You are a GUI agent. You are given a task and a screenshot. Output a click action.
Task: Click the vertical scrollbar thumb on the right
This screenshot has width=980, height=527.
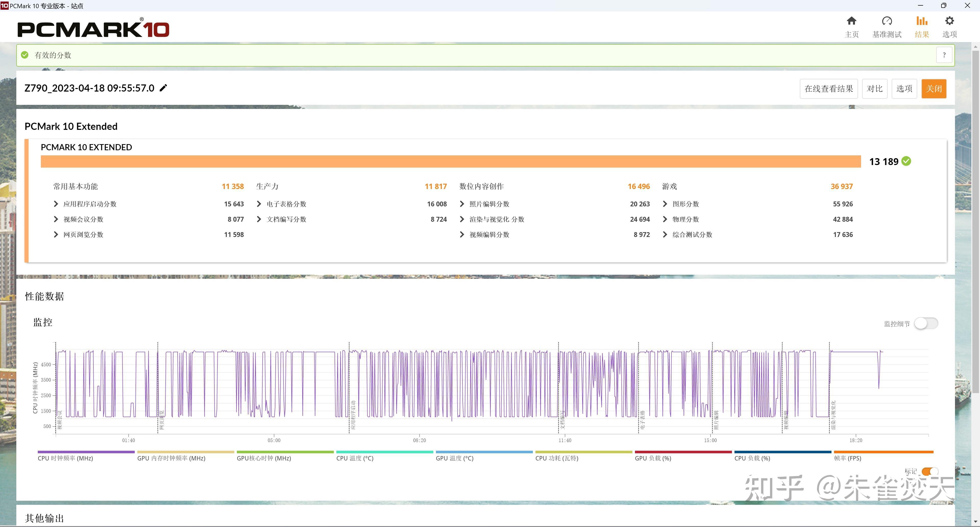[975, 222]
